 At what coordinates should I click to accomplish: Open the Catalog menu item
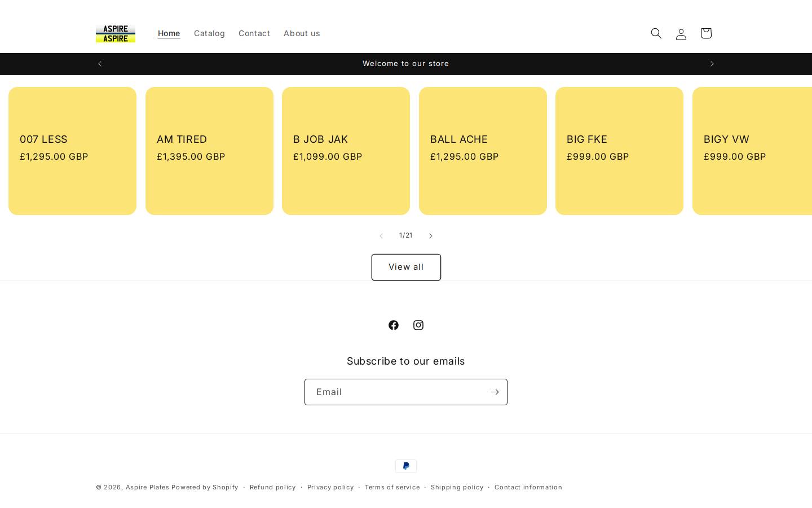(209, 33)
